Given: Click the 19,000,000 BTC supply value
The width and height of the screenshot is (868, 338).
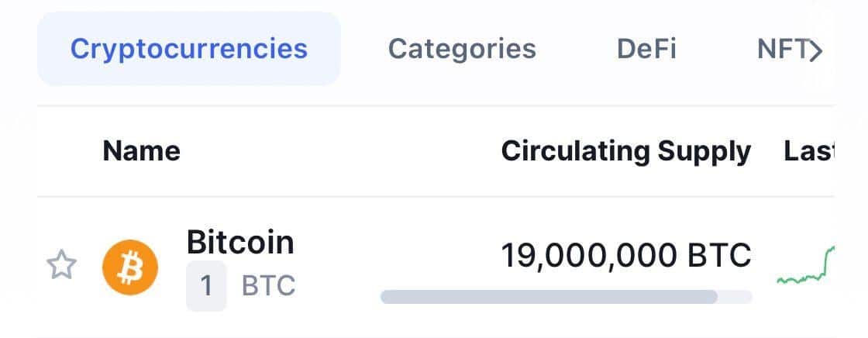Looking at the screenshot, I should tap(625, 255).
